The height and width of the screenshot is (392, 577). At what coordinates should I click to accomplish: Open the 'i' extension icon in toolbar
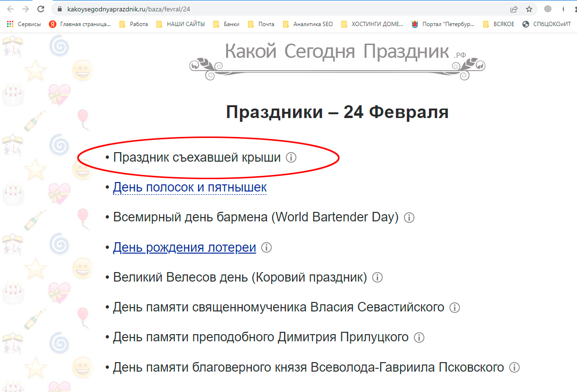point(563,9)
